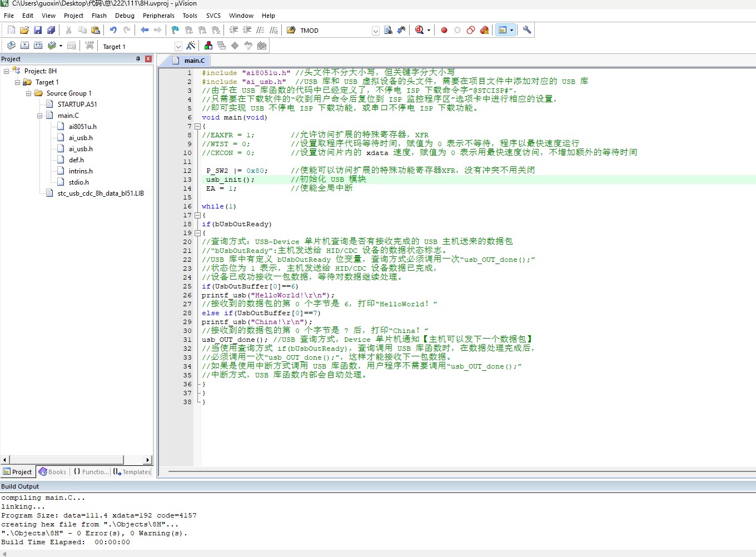Viewport: 756px width, 557px height.
Task: Switch to the Templates panel tab
Action: (132, 472)
